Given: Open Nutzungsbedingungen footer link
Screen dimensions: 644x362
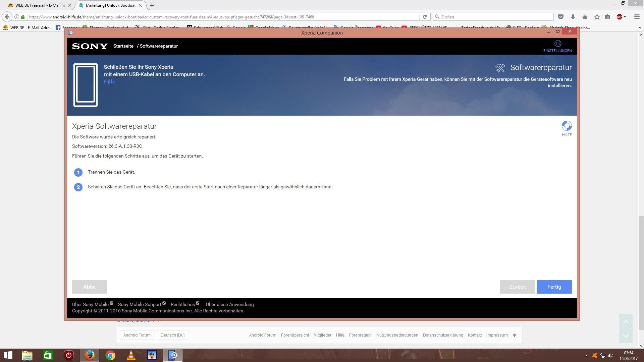Looking at the screenshot, I should [x=397, y=335].
